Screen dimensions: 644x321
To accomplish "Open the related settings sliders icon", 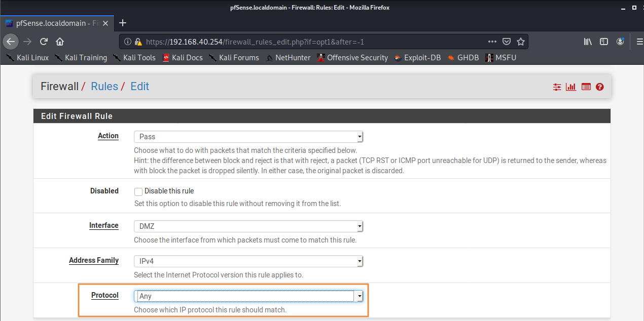I will coord(557,87).
